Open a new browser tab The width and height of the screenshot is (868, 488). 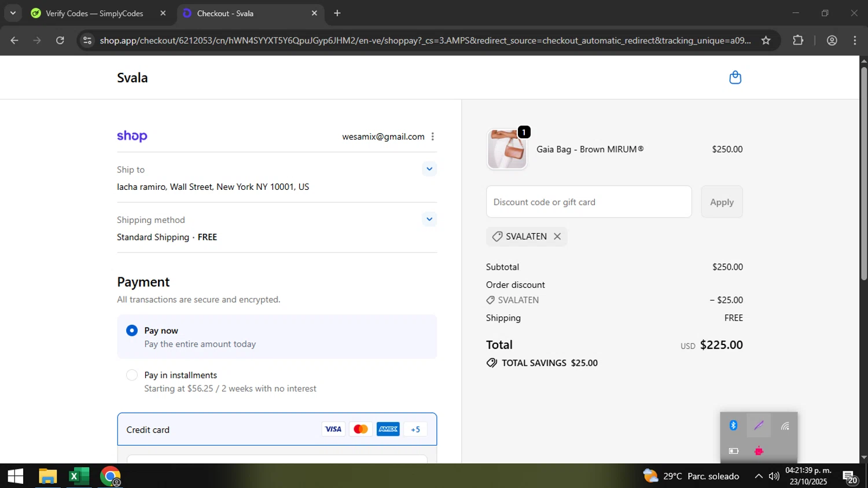[337, 13]
